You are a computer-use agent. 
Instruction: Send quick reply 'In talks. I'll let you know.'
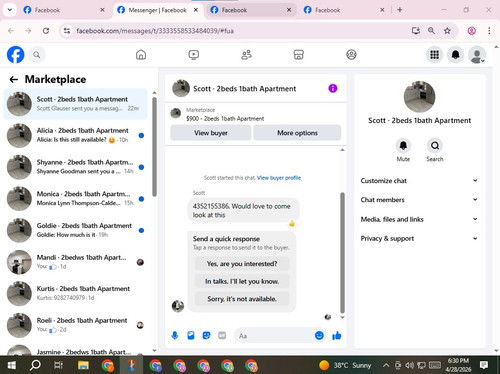[242, 281]
